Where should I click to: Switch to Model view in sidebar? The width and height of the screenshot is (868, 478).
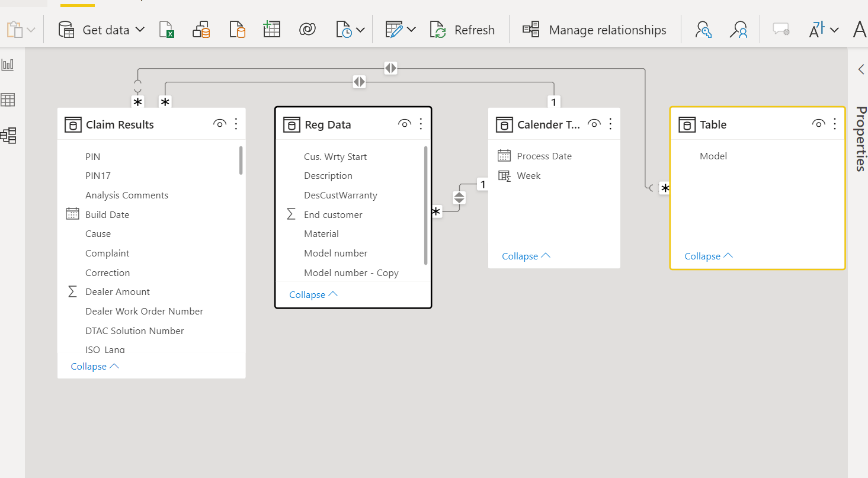(8, 136)
